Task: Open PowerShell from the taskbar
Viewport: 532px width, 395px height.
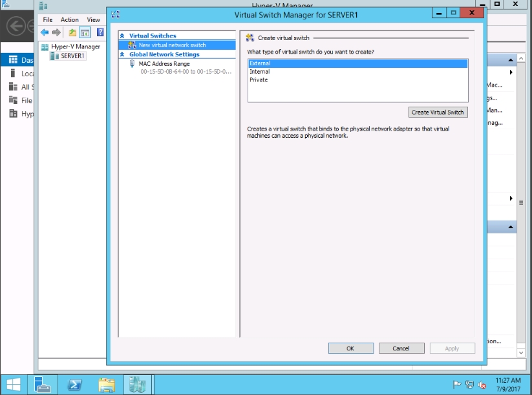Action: [x=75, y=385]
